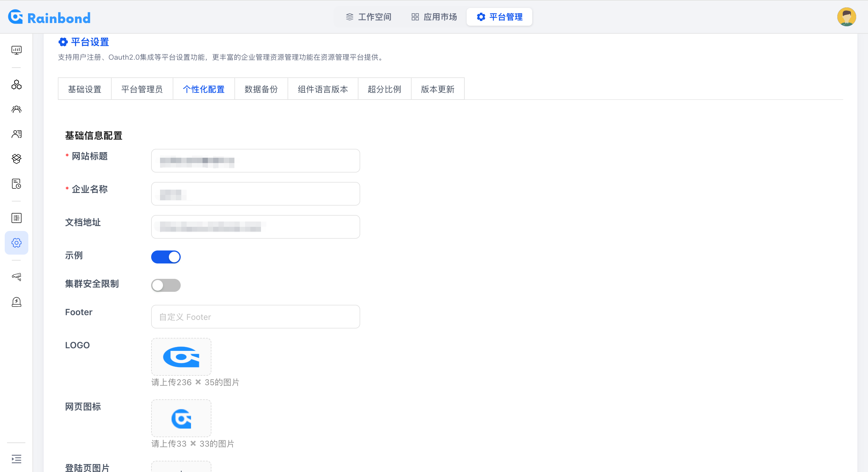Open the monitor dashboard sidebar icon

click(16, 50)
